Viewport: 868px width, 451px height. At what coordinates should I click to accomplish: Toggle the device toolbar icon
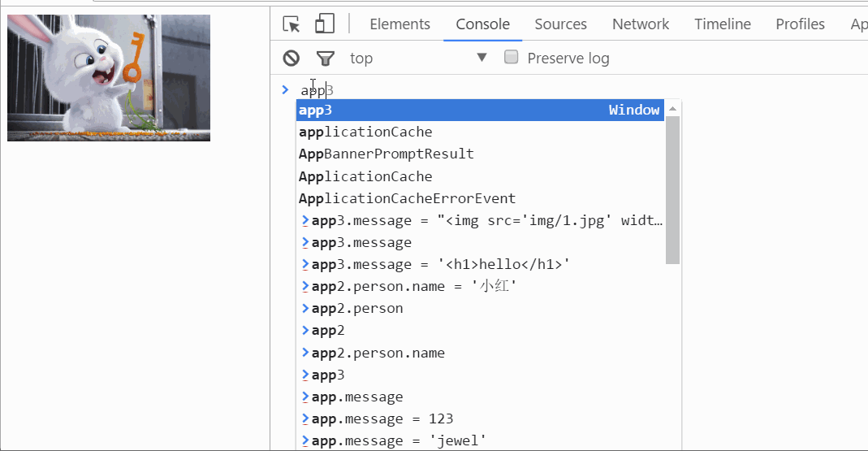pos(325,24)
